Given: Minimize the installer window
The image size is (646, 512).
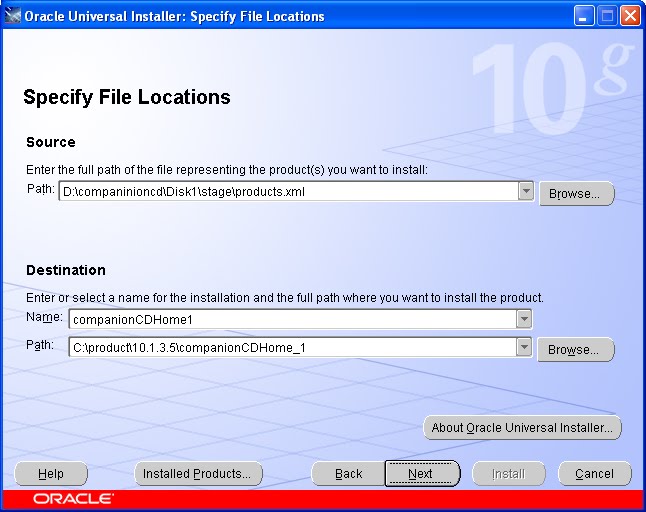Looking at the screenshot, I should pos(584,16).
